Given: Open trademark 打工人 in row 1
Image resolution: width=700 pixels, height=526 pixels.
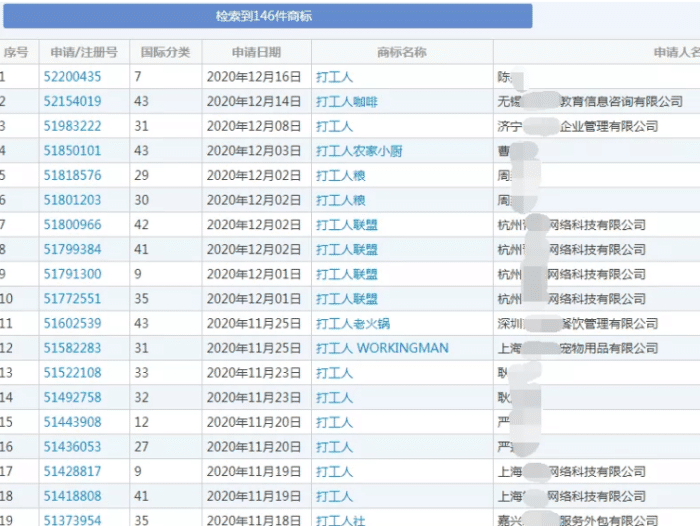Looking at the screenshot, I should click(x=334, y=77).
